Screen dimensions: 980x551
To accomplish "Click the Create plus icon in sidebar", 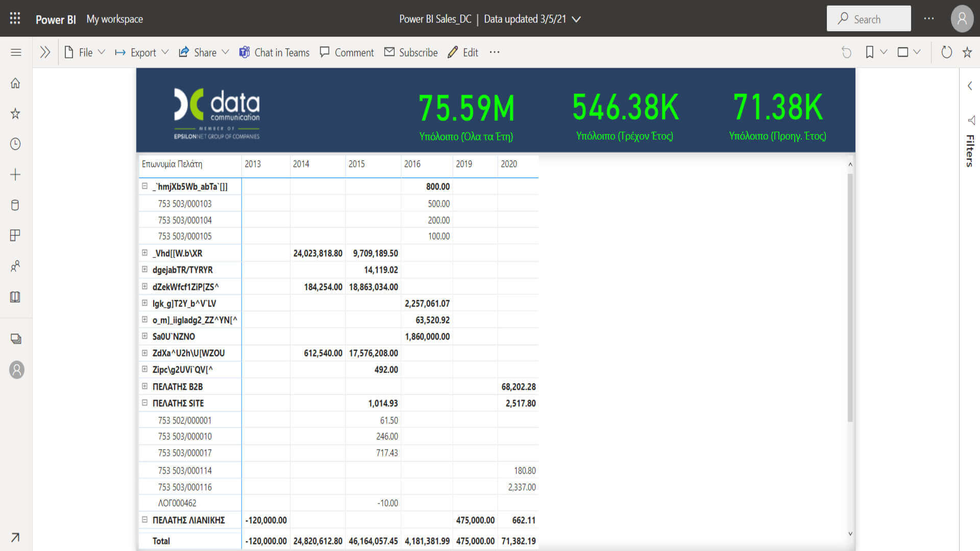I will [x=15, y=174].
